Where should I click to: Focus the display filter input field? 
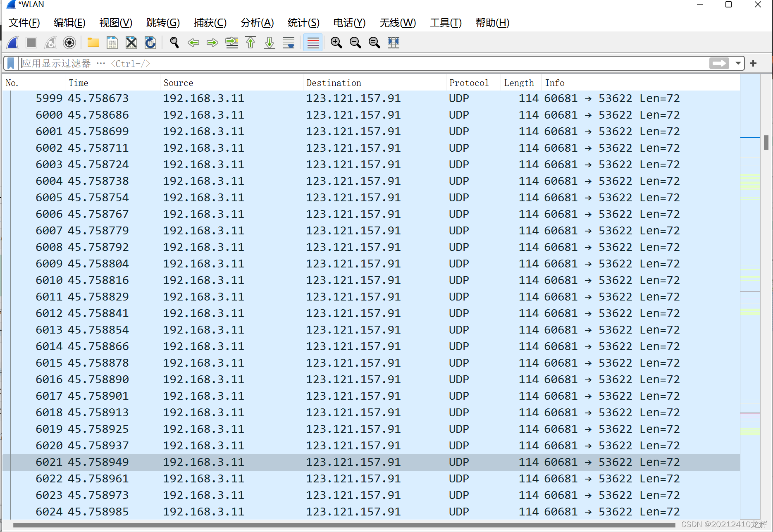click(364, 63)
